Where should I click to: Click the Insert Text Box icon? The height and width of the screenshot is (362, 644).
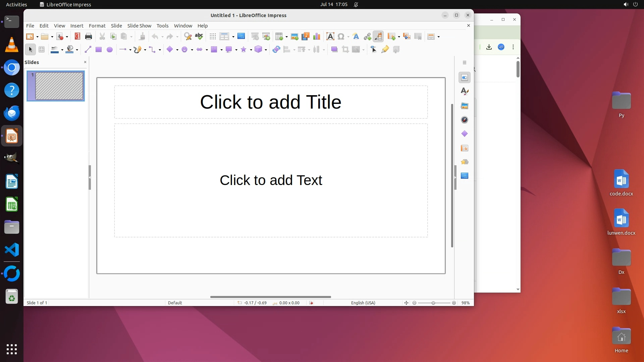coord(330,37)
